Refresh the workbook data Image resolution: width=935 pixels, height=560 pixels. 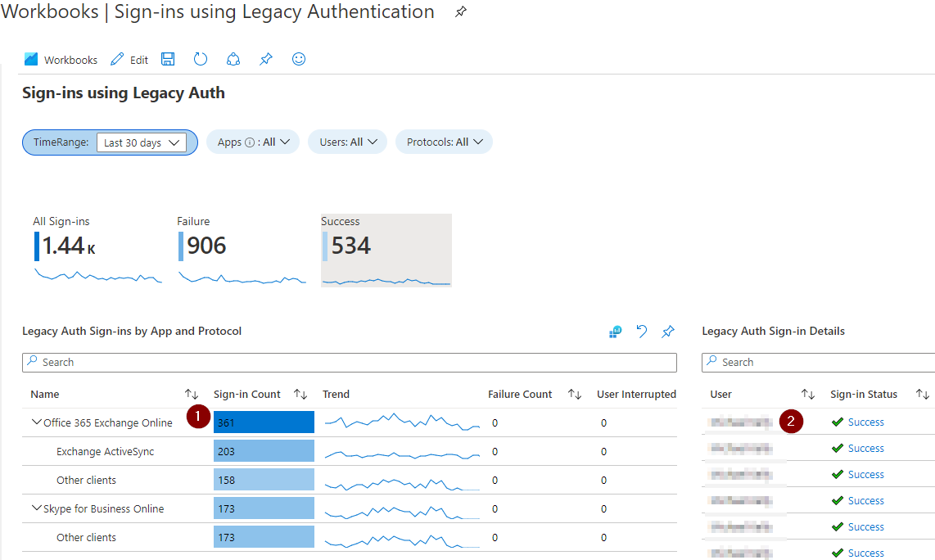click(x=201, y=59)
